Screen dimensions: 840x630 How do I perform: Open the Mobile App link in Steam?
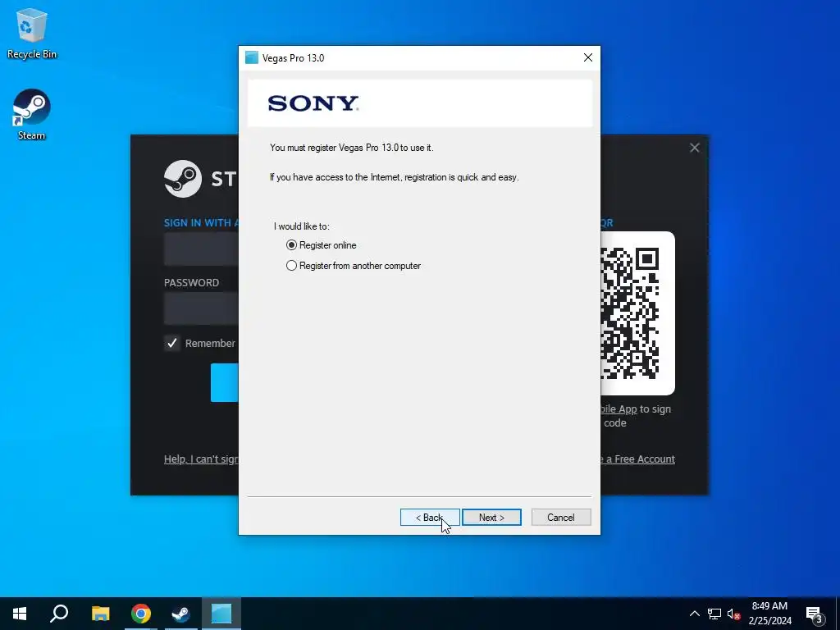[x=619, y=409]
